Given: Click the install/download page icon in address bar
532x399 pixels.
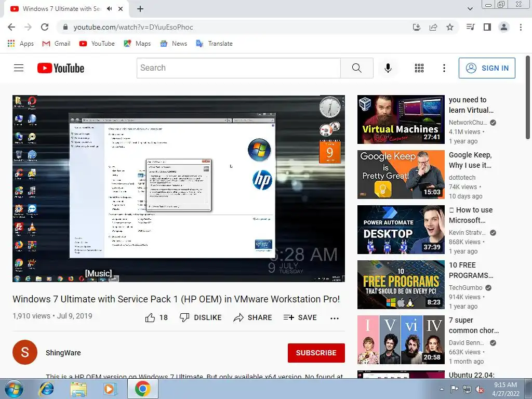Looking at the screenshot, I should coord(417,27).
